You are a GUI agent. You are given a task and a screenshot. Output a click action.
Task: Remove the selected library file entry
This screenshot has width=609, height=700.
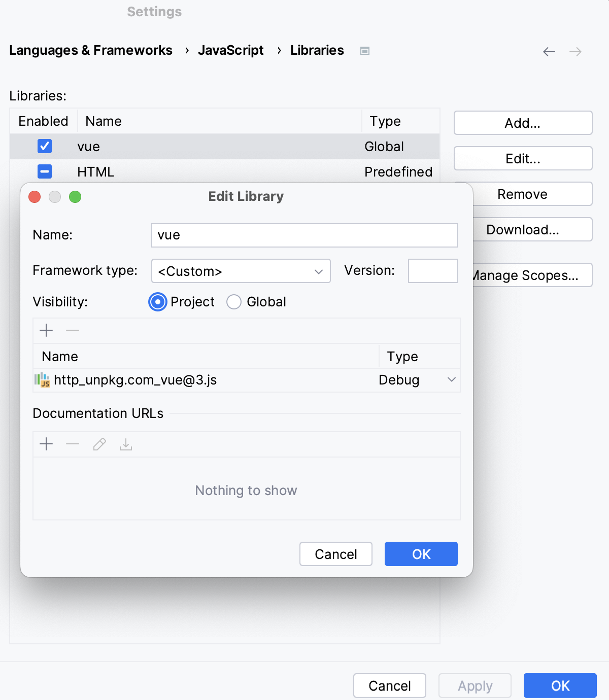[73, 330]
